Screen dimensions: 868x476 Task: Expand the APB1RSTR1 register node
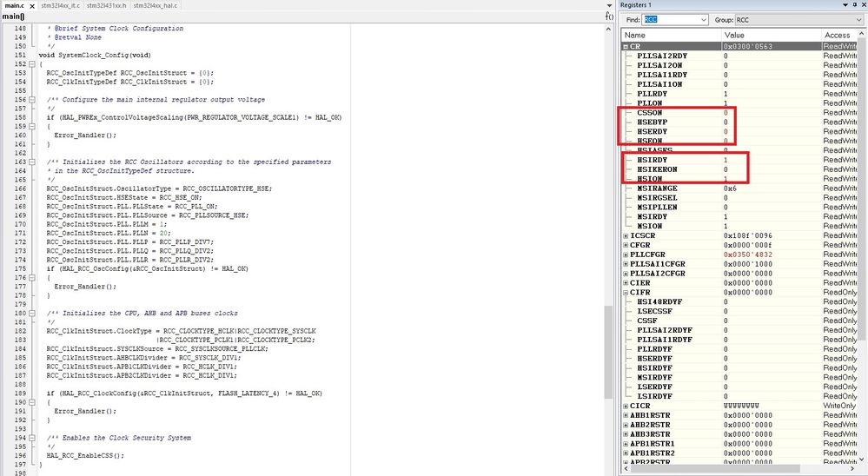tap(626, 443)
